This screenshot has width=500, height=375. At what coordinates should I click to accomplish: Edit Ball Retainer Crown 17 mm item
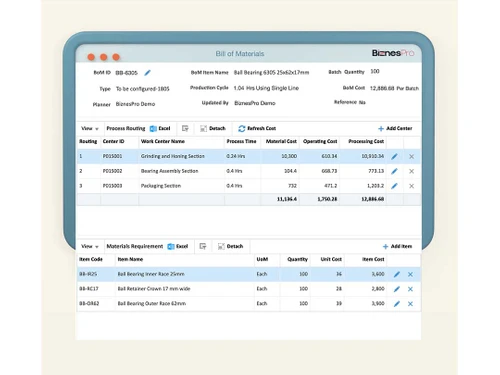[397, 289]
